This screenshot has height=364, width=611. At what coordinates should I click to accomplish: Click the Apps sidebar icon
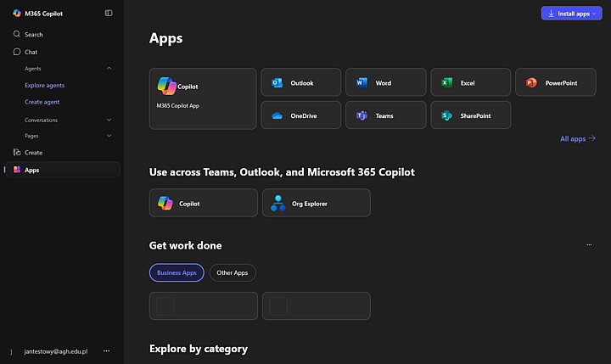pyautogui.click(x=17, y=170)
